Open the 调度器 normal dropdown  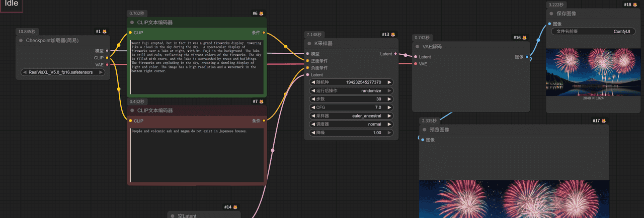pyautogui.click(x=352, y=124)
